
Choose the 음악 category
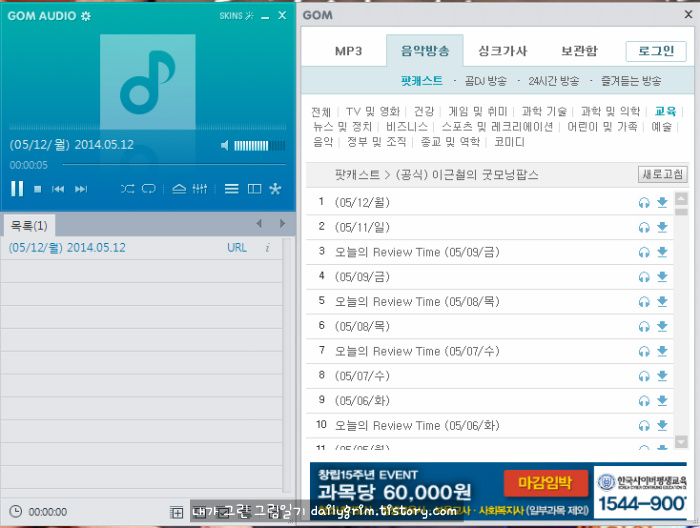click(x=323, y=142)
